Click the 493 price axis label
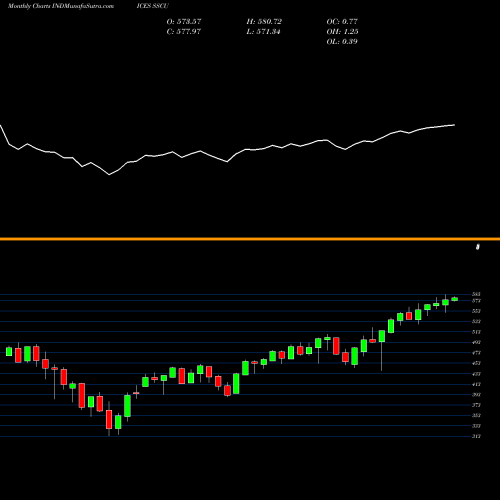The image size is (500, 500). 476,342
